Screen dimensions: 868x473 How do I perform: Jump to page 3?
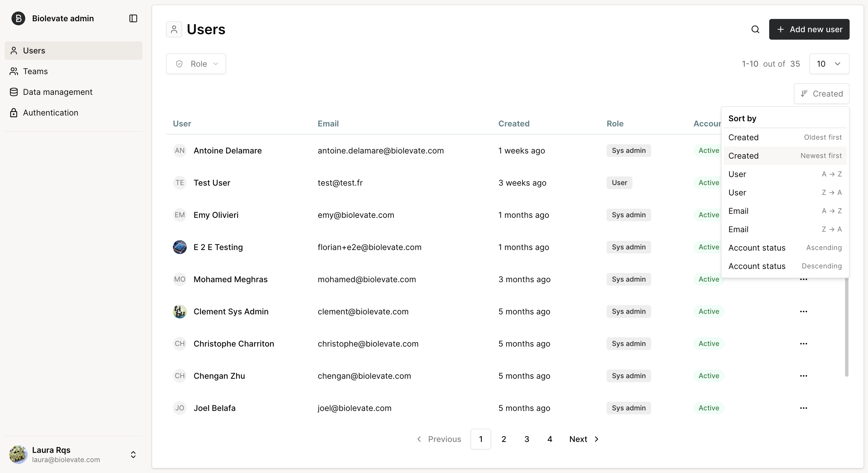coord(527,439)
